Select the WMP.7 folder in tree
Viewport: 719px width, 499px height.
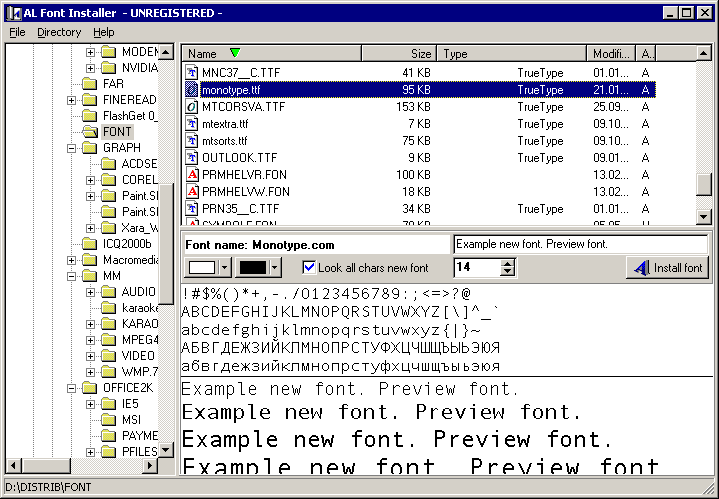click(139, 372)
